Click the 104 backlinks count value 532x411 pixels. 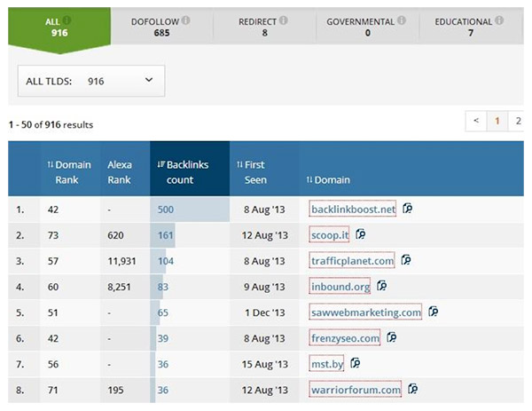pos(166,261)
